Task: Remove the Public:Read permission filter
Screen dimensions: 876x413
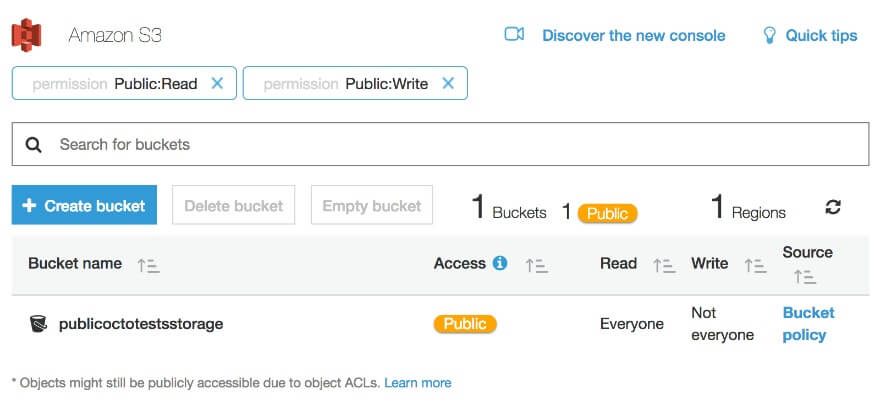Action: pos(217,83)
